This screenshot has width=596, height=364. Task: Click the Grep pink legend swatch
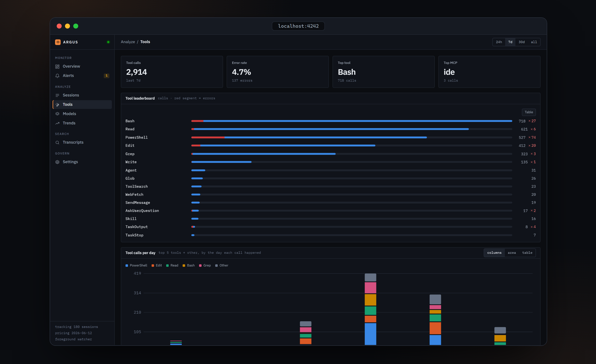tap(200, 266)
